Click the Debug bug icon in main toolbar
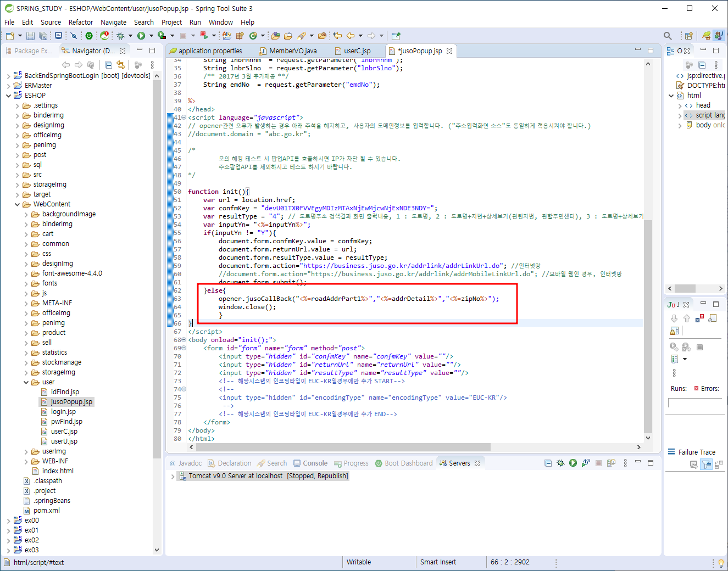The width and height of the screenshot is (728, 571). click(x=121, y=36)
